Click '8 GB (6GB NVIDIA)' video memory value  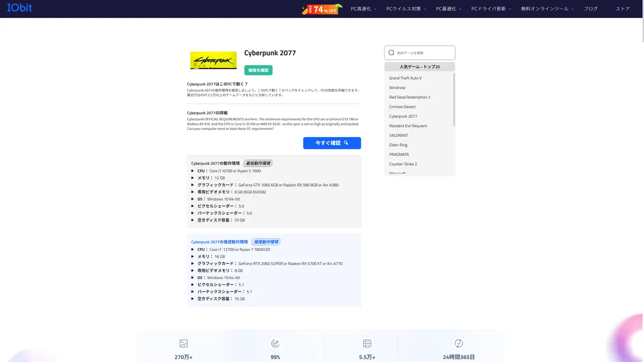[x=250, y=192]
